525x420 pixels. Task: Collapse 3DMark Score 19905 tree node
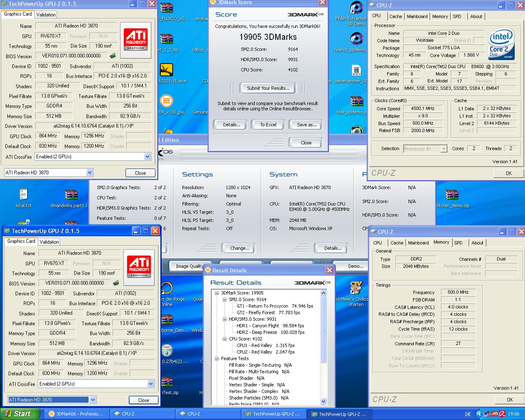coord(217,293)
